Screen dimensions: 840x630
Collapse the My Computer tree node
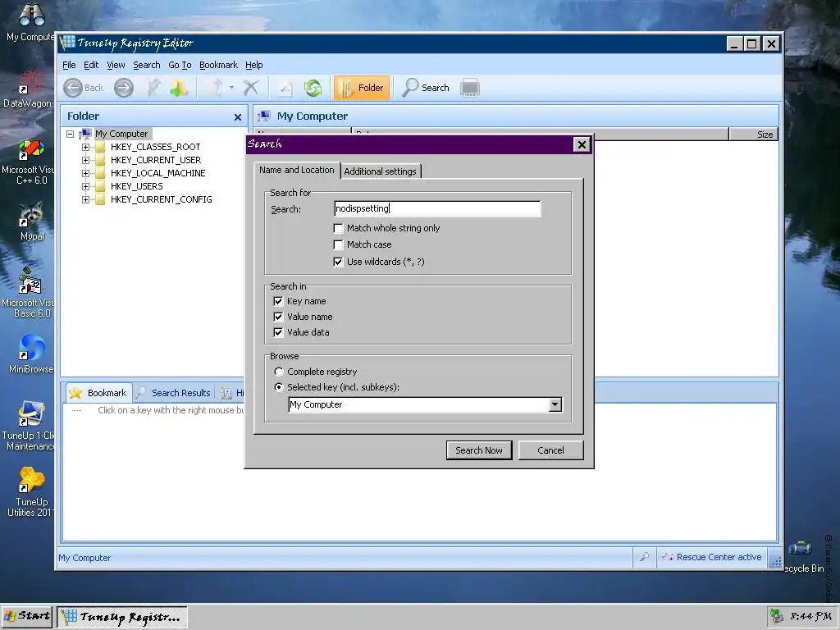pos(71,134)
